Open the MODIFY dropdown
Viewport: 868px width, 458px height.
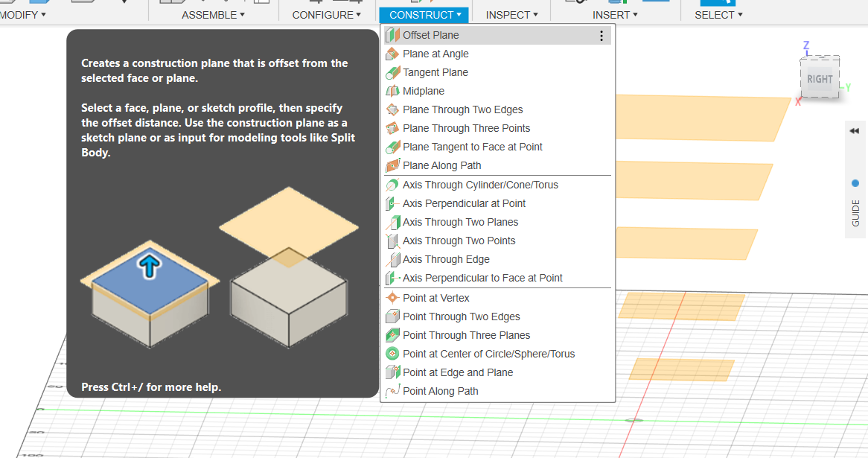point(22,15)
